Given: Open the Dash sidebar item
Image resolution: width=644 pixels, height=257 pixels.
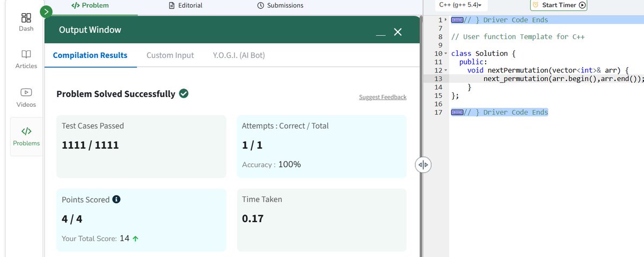Looking at the screenshot, I should [26, 21].
